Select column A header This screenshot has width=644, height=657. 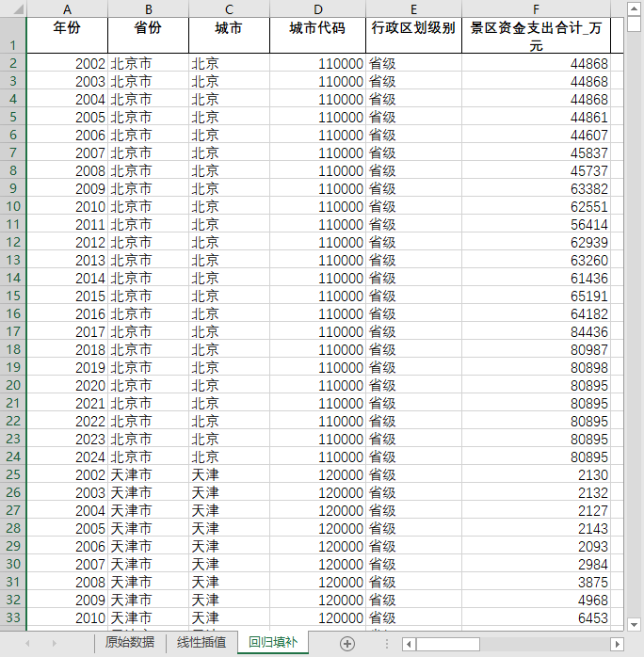pos(67,8)
